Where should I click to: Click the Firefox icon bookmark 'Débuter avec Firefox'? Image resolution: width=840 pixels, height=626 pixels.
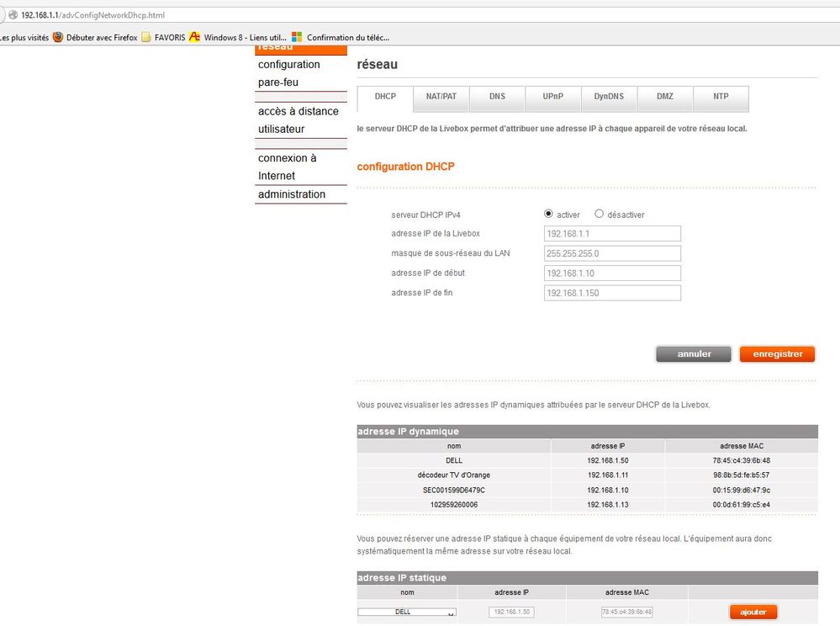click(94, 37)
